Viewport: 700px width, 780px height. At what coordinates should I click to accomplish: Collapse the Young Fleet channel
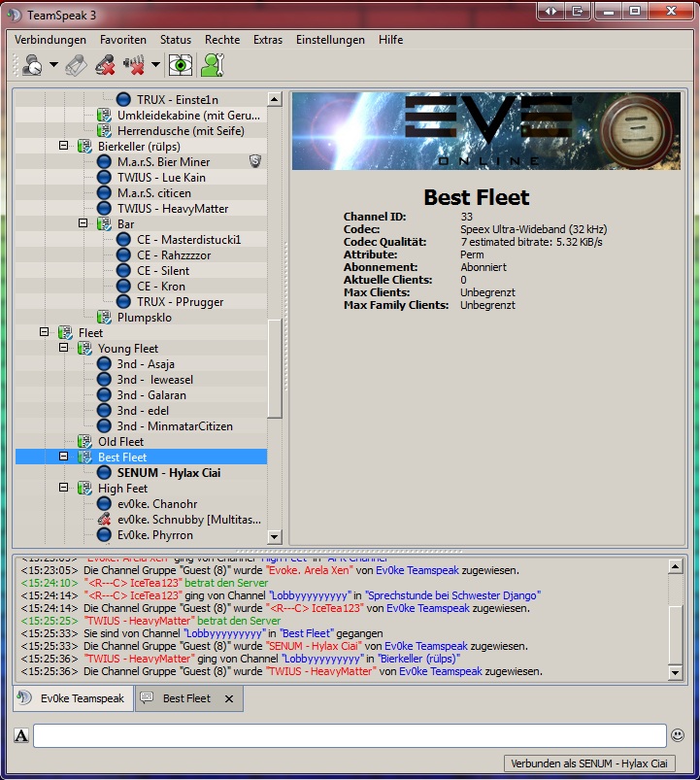64,347
